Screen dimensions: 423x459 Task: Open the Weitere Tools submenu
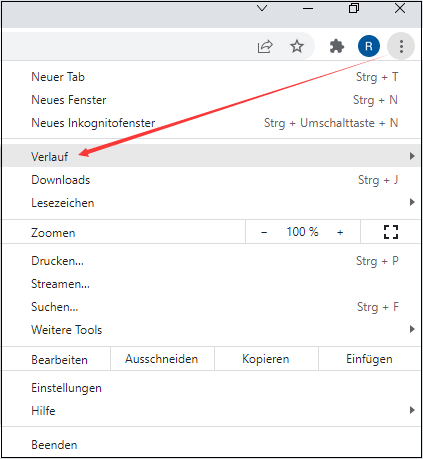(211, 330)
